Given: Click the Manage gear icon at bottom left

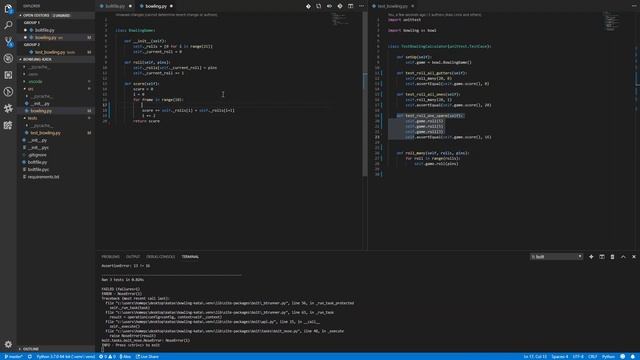Looking at the screenshot, I should (x=8, y=344).
